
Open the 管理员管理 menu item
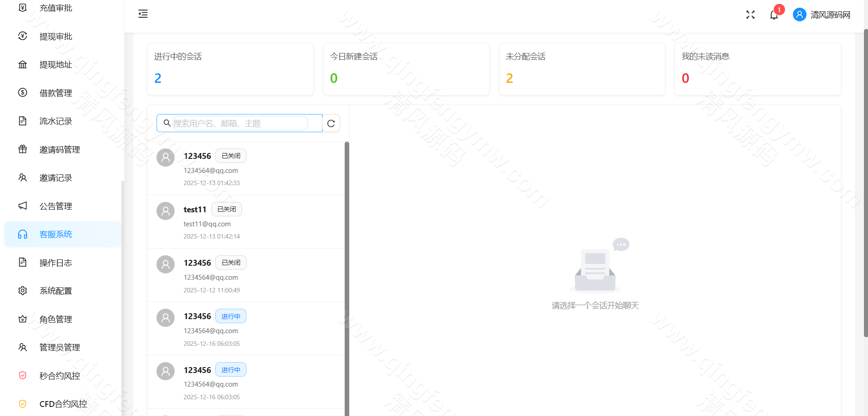59,347
